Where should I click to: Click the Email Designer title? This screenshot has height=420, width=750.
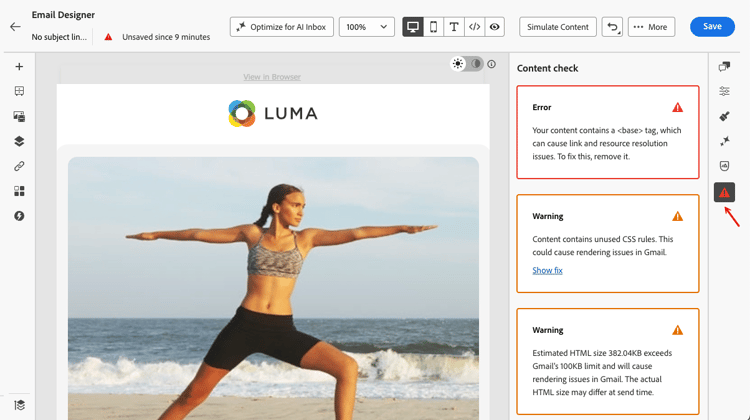coord(63,15)
